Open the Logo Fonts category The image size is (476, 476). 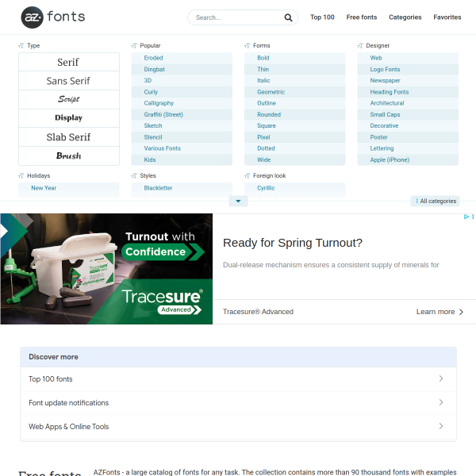(x=408, y=69)
